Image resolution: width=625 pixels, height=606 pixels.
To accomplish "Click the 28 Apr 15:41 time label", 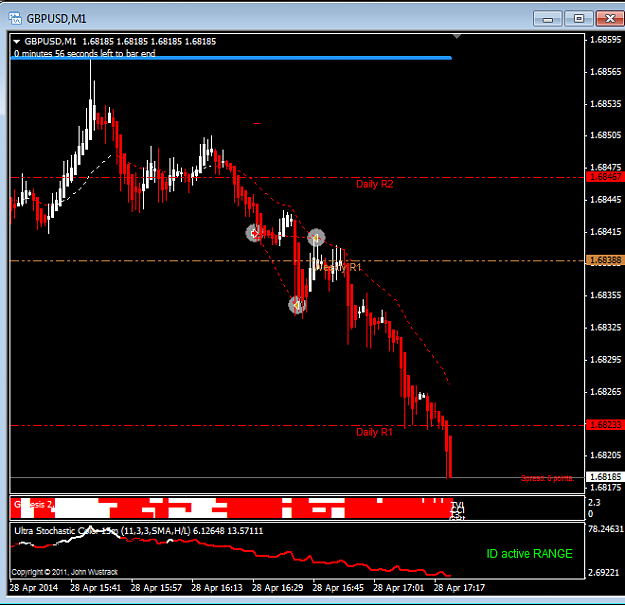I will pyautogui.click(x=96, y=588).
